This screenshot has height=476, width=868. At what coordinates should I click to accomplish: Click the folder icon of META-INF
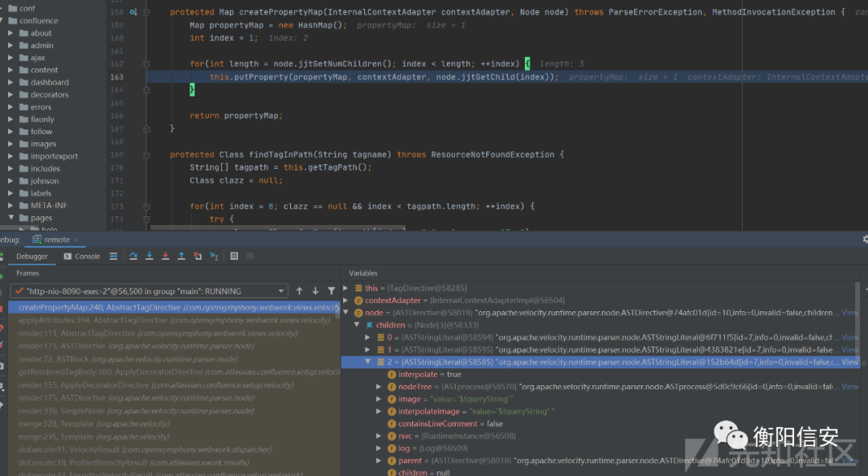pos(24,205)
